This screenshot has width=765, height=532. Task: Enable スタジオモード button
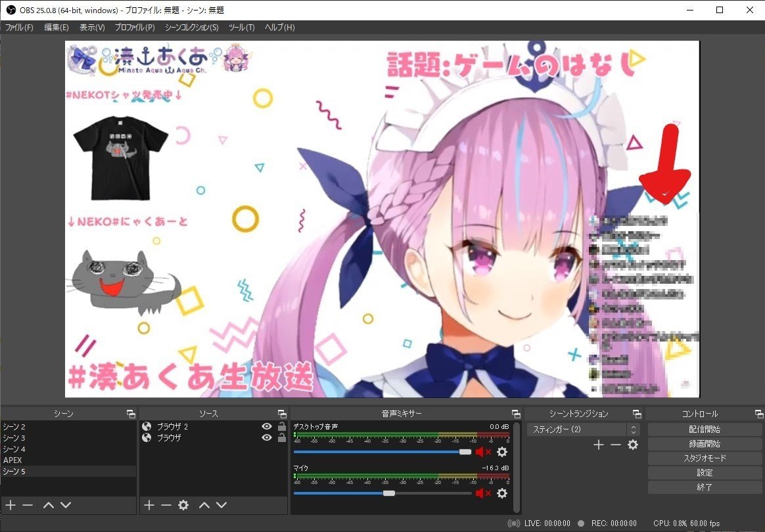pyautogui.click(x=705, y=458)
